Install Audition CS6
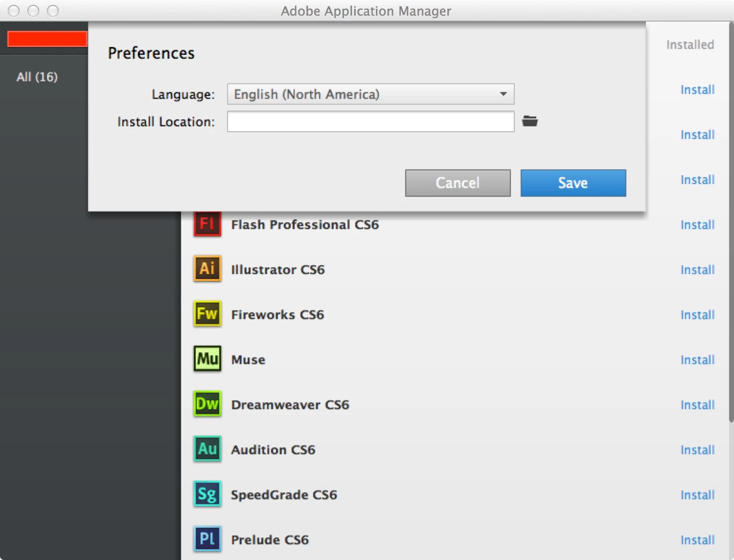Screen dimensions: 734x560 pyautogui.click(x=697, y=450)
